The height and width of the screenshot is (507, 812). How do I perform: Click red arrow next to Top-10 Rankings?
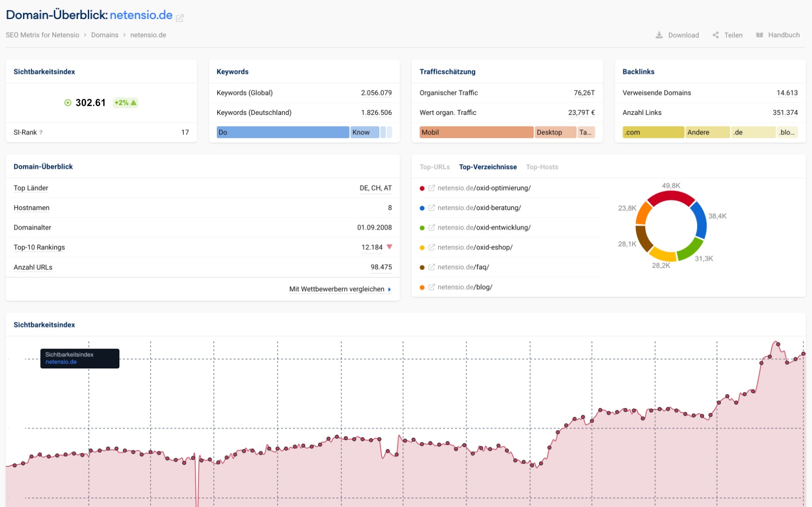(x=389, y=247)
